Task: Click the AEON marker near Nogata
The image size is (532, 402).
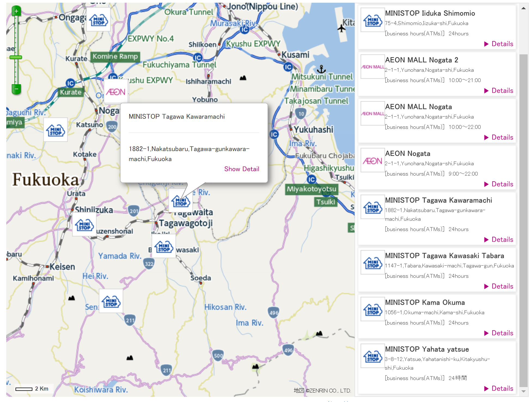Action: click(116, 91)
